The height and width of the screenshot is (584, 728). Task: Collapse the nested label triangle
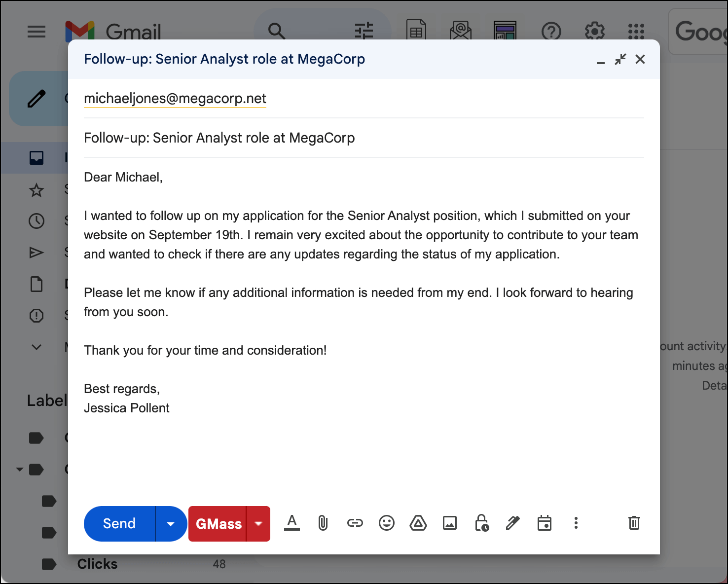20,469
